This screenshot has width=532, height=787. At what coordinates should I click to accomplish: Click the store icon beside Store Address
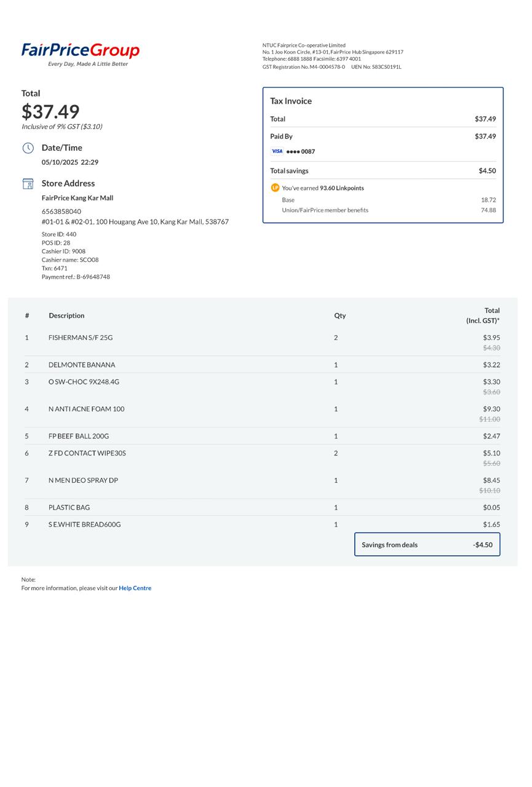[28, 184]
